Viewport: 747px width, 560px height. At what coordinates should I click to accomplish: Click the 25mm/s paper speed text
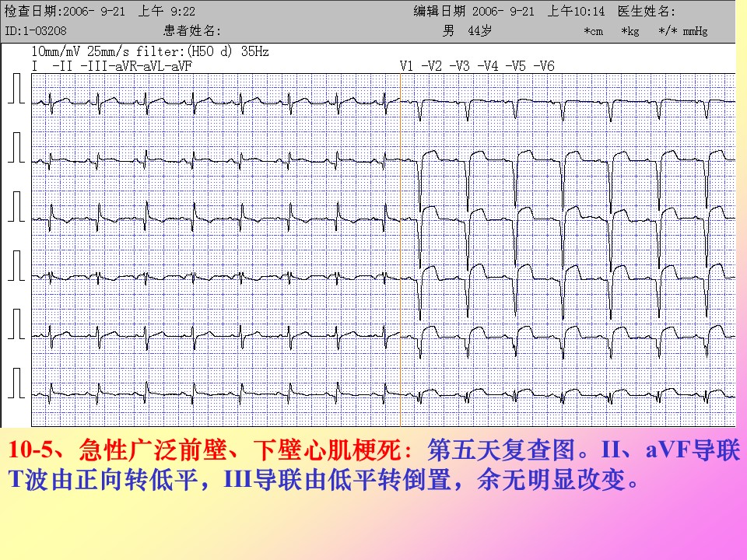(x=107, y=51)
